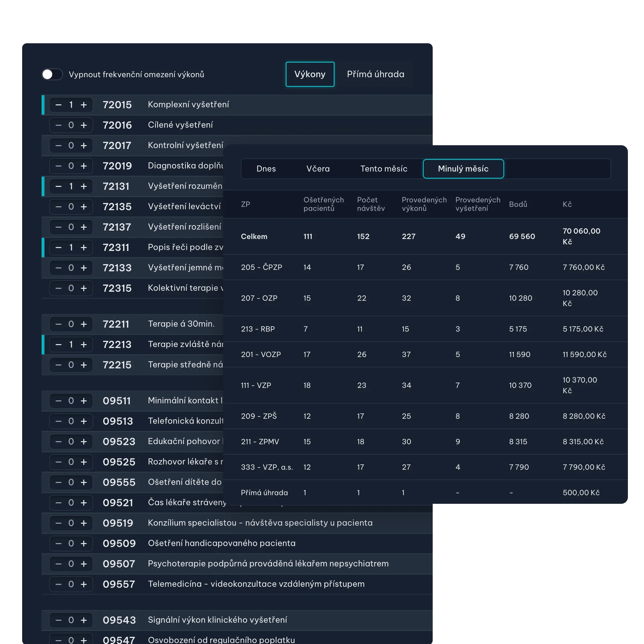
Task: Click the 205 - ČPZP insurer row
Action: pyautogui.click(x=425, y=267)
